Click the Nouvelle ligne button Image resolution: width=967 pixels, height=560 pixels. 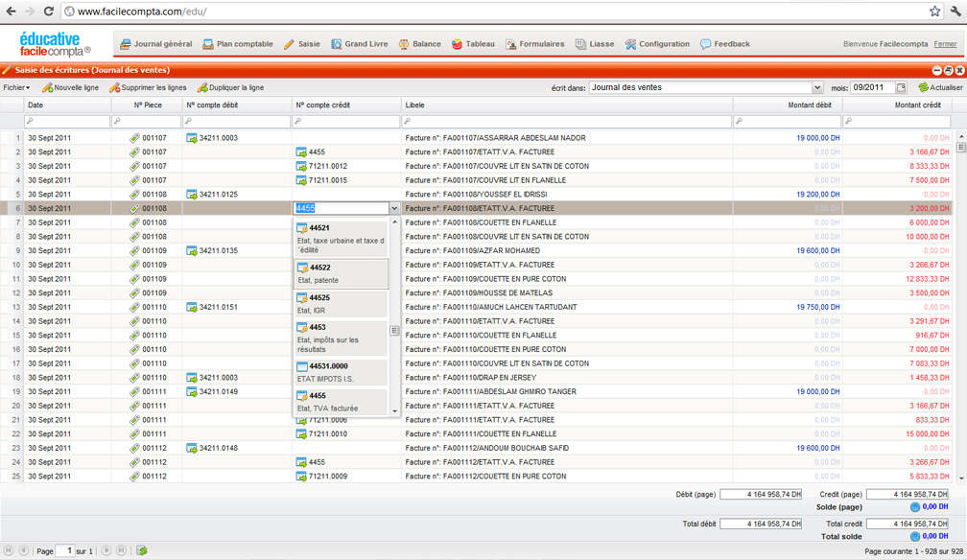click(x=70, y=87)
